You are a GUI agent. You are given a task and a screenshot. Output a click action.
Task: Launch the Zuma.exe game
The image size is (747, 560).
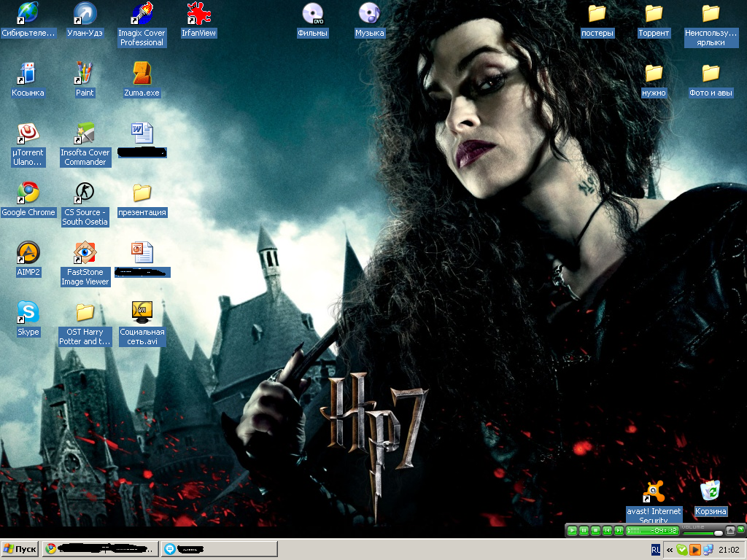pos(141,73)
